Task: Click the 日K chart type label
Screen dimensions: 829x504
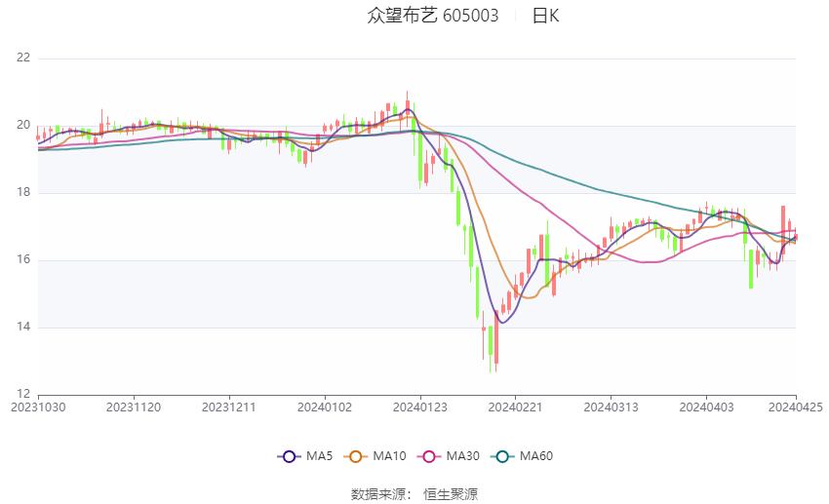Action: [545, 16]
